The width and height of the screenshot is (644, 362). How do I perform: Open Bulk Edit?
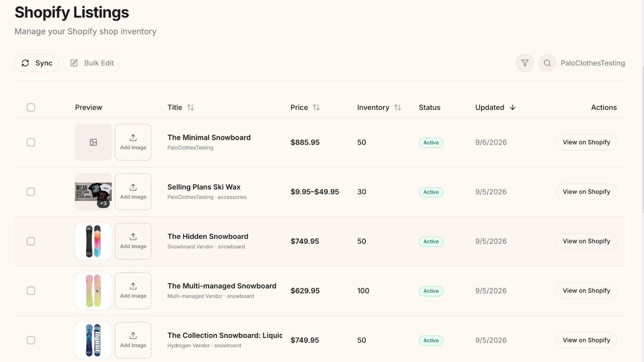click(x=92, y=63)
